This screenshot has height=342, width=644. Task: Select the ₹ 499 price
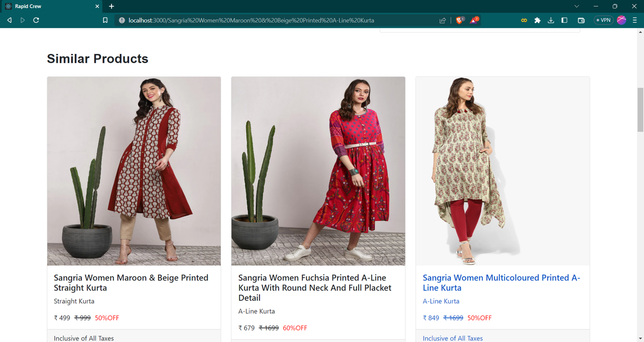[62, 318]
